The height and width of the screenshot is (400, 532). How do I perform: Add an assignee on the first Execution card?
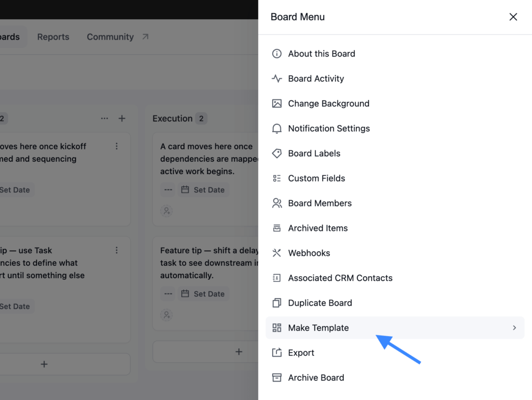167,211
